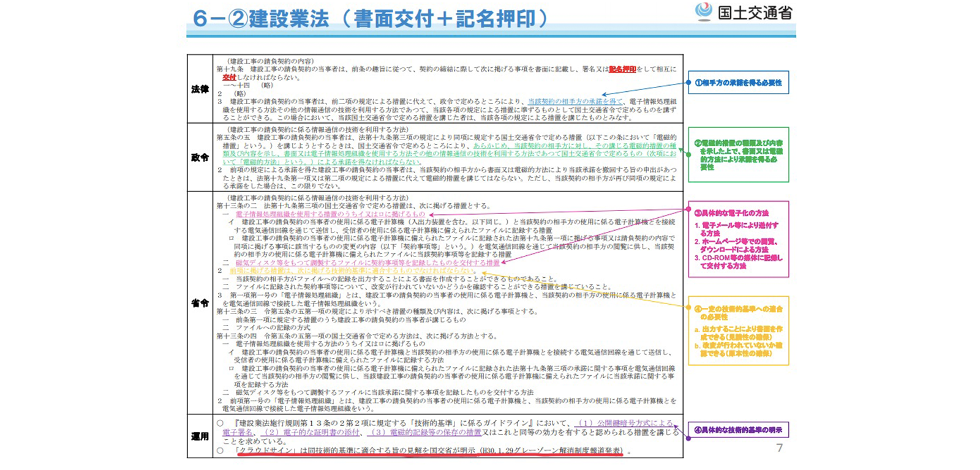This screenshot has height=470, width=980.
Task: Click item 2. ホームページ等での閲覧、ダウンロード
Action: tap(736, 245)
